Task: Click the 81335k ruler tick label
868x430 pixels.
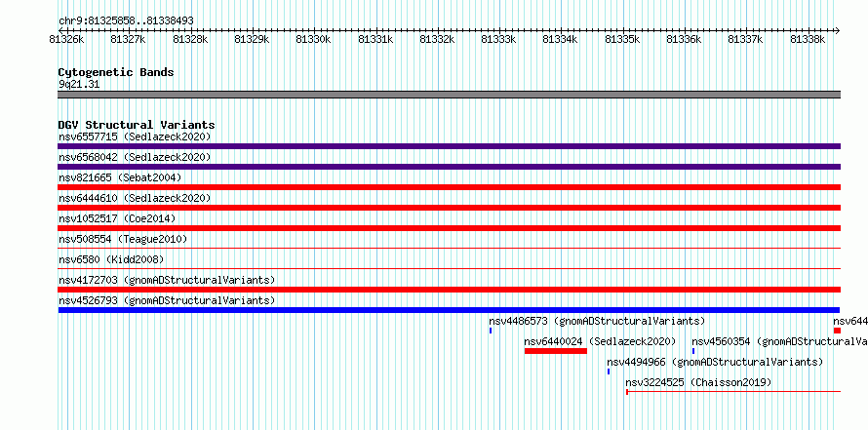Action: tap(623, 39)
